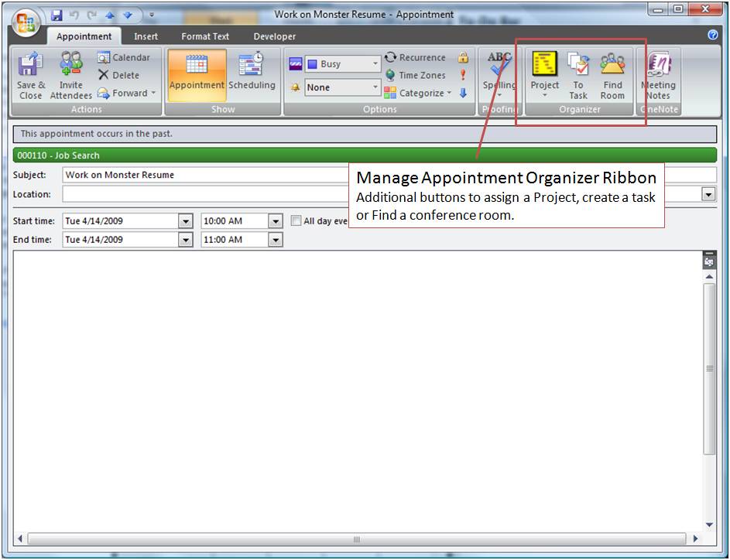
Task: Switch to the Insert tab
Action: [x=146, y=36]
